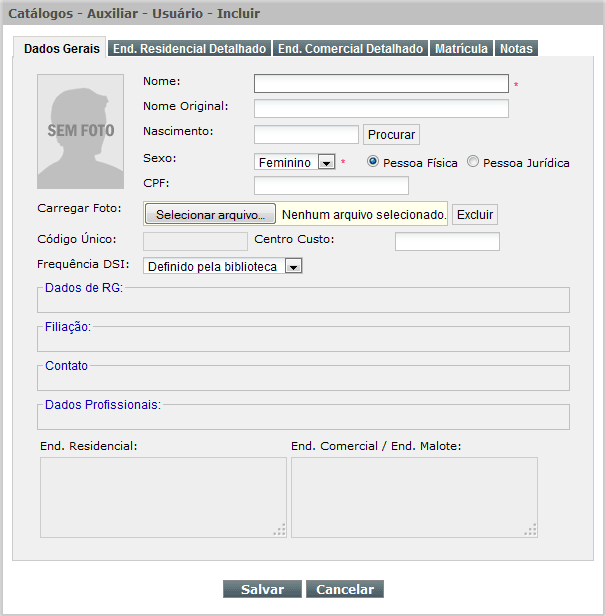Focus the Nome input field
This screenshot has height=616, width=606.
click(x=381, y=84)
